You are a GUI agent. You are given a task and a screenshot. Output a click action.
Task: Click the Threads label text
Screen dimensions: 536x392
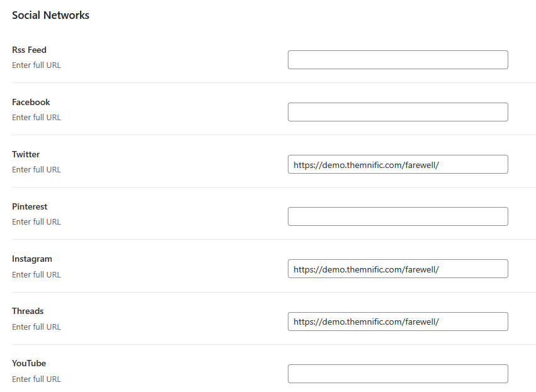coord(28,311)
